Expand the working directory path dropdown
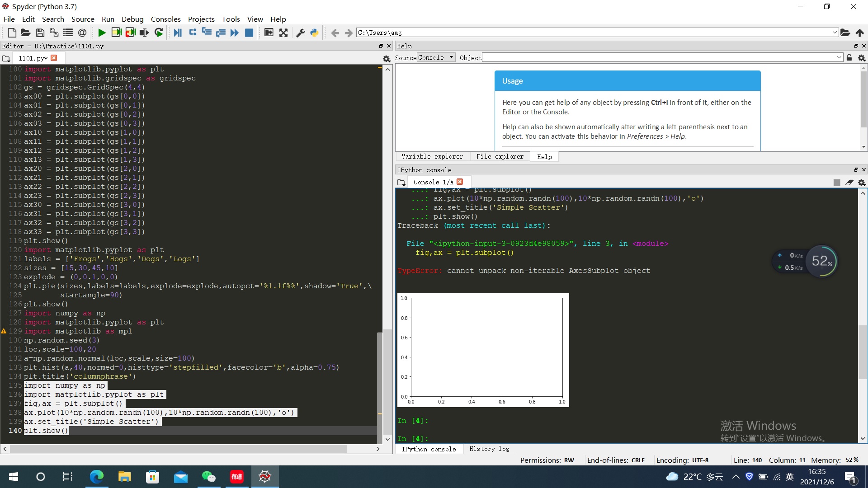This screenshot has width=868, height=488. pyautogui.click(x=835, y=33)
